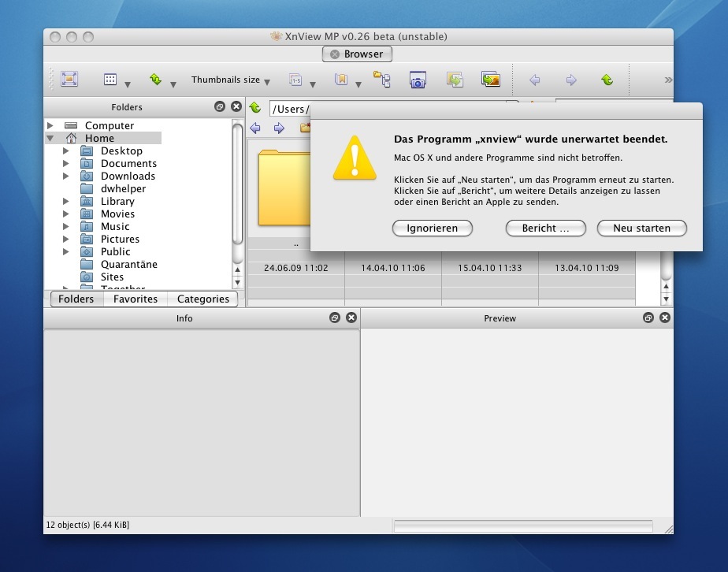
Task: Select the Movies folder
Action: pos(117,214)
